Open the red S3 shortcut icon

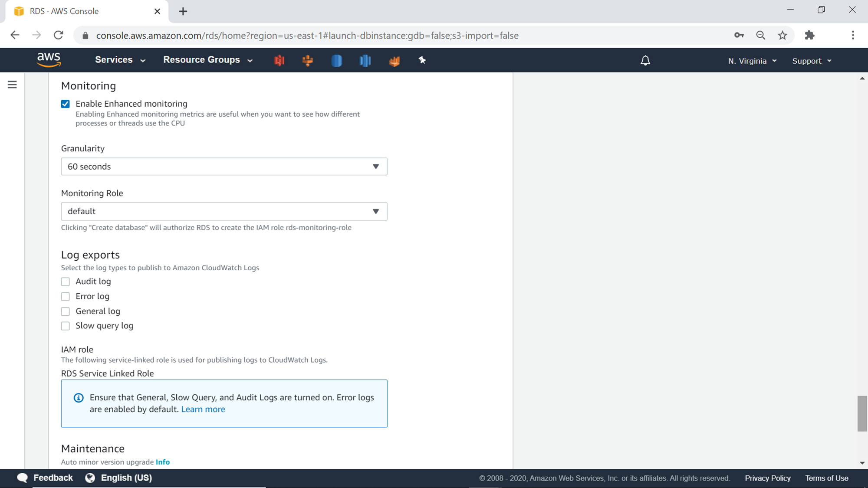(x=279, y=60)
